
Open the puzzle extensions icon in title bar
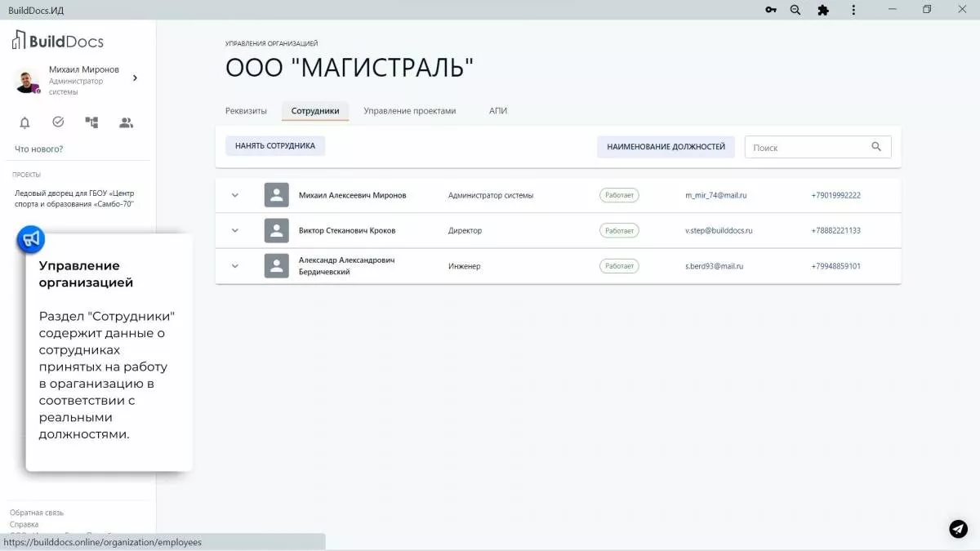click(823, 10)
